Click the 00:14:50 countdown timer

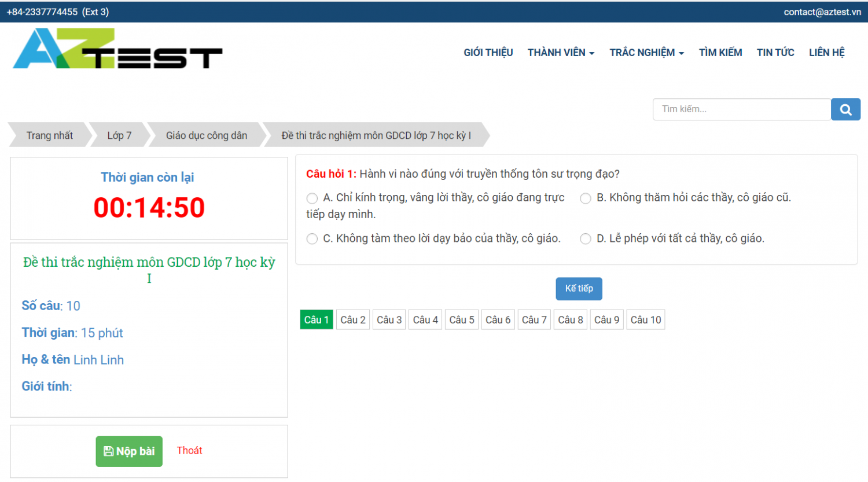[149, 208]
